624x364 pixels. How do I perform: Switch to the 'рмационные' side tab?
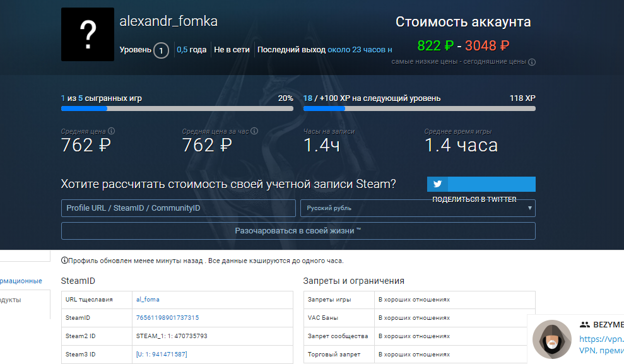point(21,281)
